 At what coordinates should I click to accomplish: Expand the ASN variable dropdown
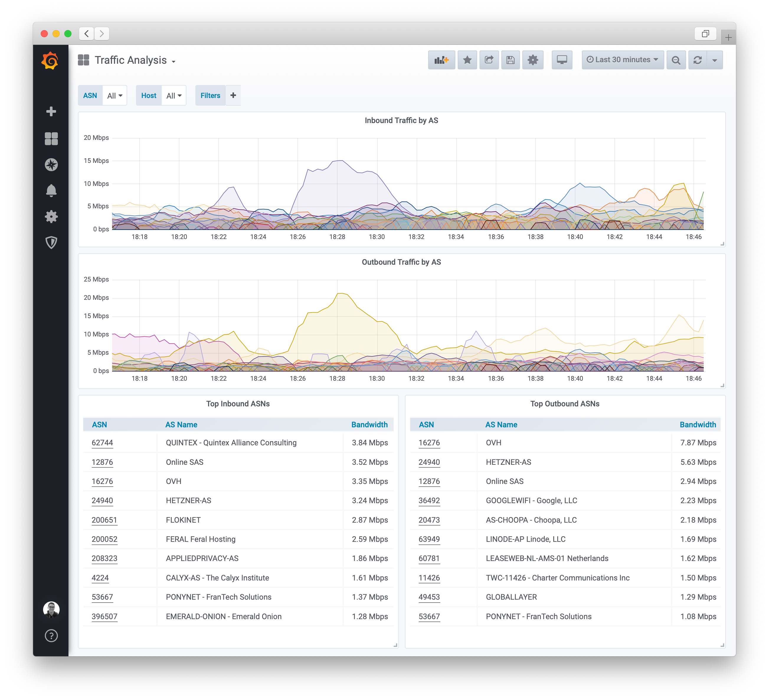114,96
